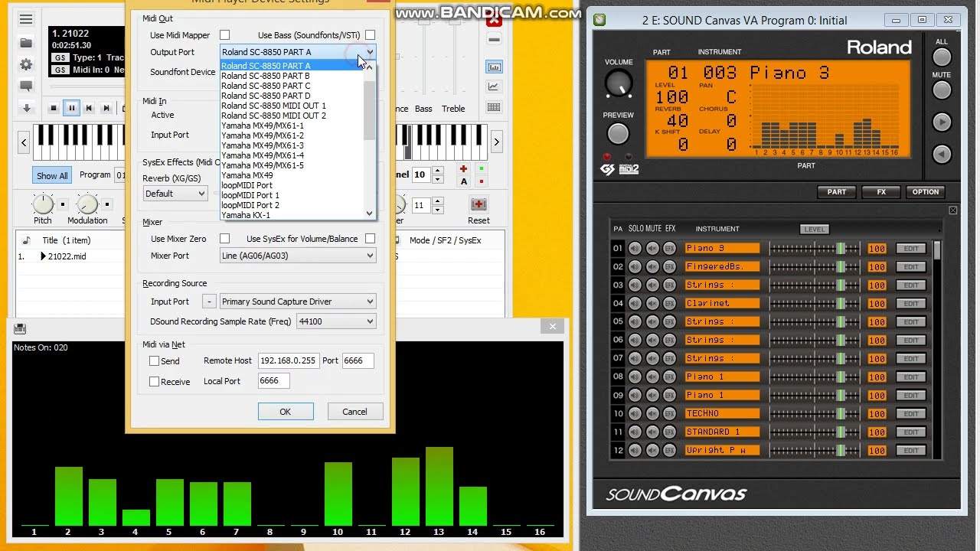Screen dimensions: 980x551
Task: Stop playback with the stop button
Action: tap(54, 108)
